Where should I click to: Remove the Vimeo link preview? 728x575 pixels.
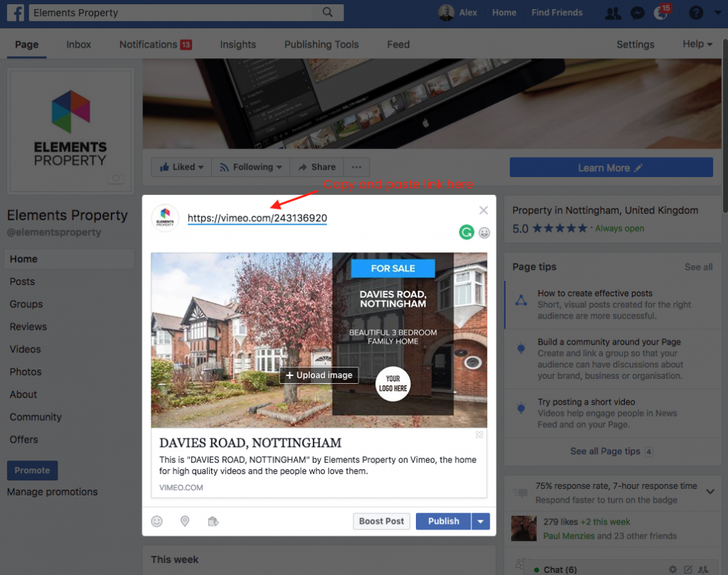coord(479,434)
